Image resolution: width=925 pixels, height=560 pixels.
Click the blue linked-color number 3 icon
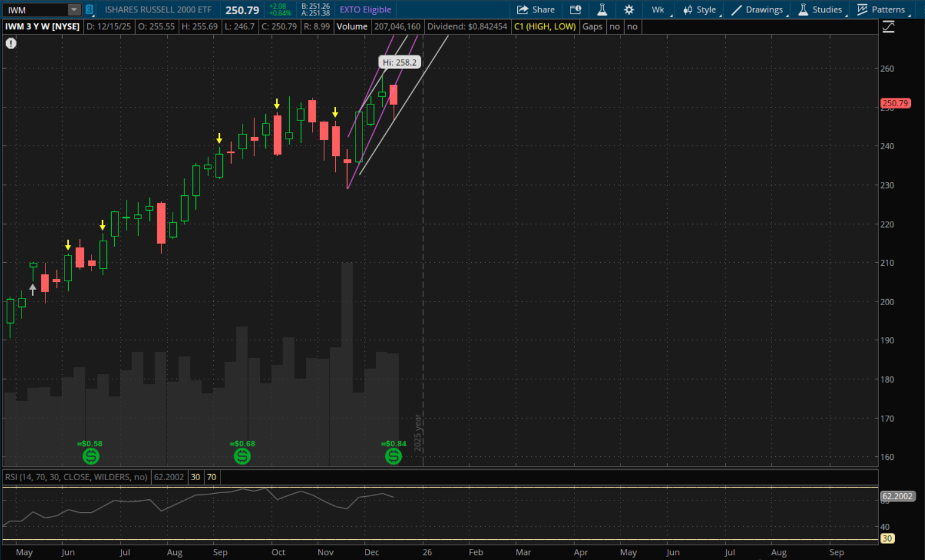tap(90, 10)
